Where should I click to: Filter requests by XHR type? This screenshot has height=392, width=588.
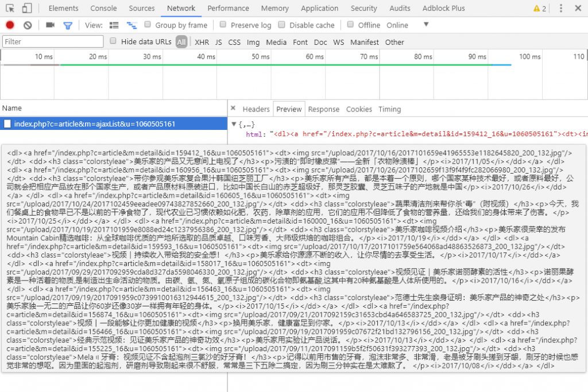click(x=202, y=42)
